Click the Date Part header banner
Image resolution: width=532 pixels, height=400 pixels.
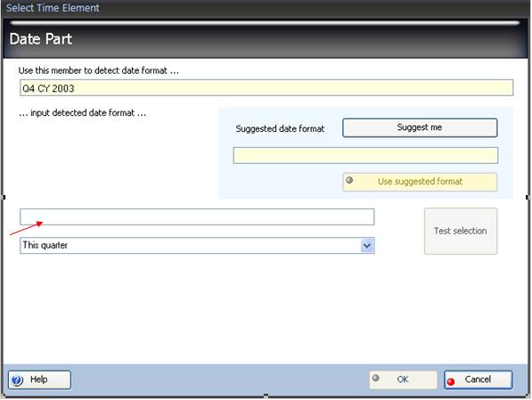point(266,39)
